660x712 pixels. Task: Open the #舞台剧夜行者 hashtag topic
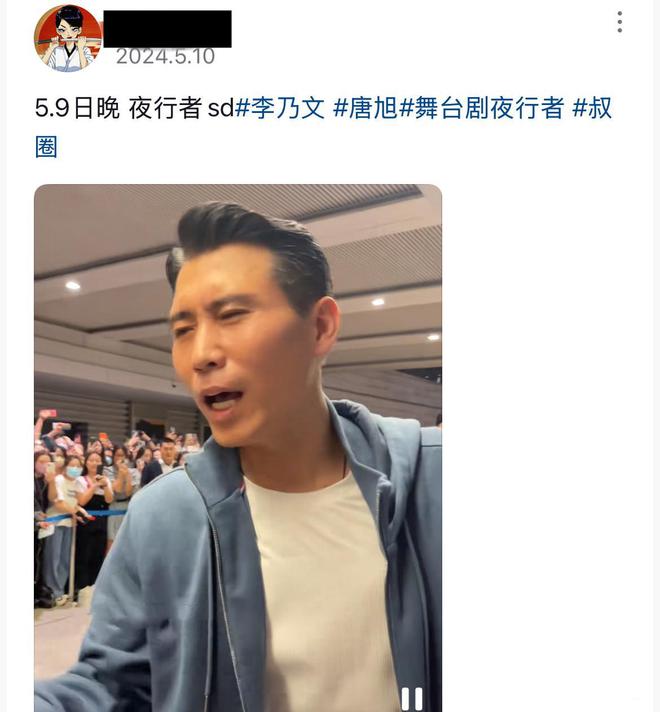click(x=481, y=108)
